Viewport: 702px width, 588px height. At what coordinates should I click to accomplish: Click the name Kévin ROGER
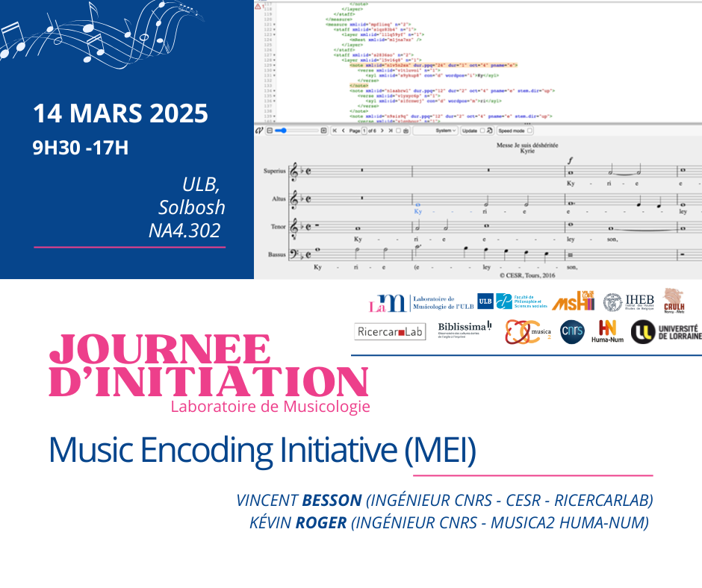tap(298, 522)
